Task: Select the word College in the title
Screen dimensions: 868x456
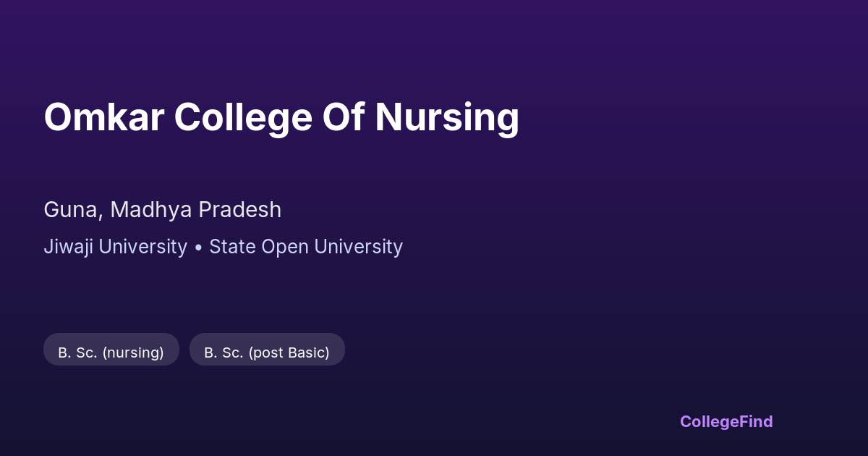Action: point(242,117)
